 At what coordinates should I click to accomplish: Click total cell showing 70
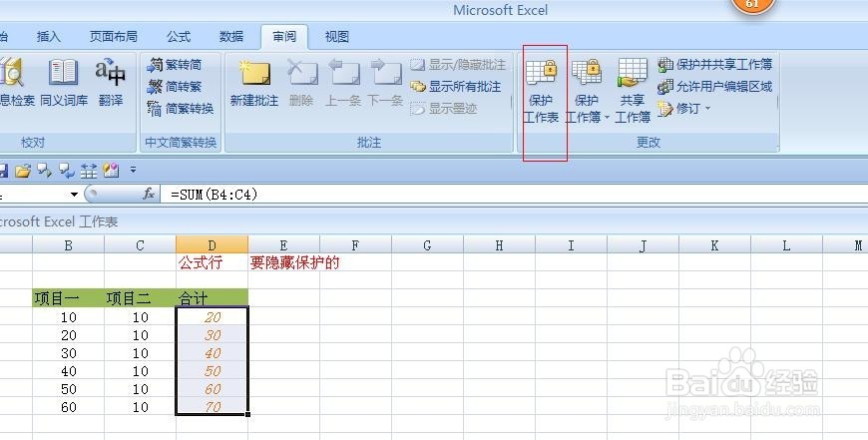(x=213, y=407)
